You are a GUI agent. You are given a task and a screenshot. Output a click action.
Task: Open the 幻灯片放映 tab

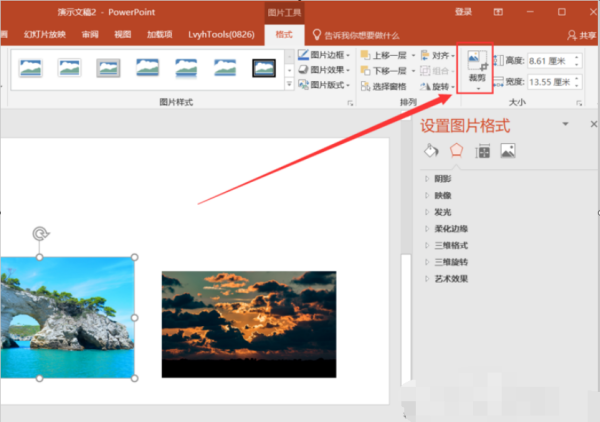point(45,35)
